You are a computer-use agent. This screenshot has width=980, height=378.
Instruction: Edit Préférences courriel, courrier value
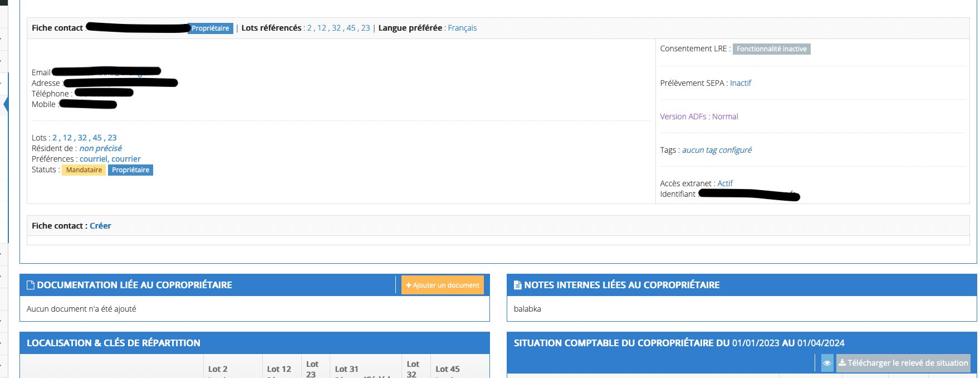110,159
